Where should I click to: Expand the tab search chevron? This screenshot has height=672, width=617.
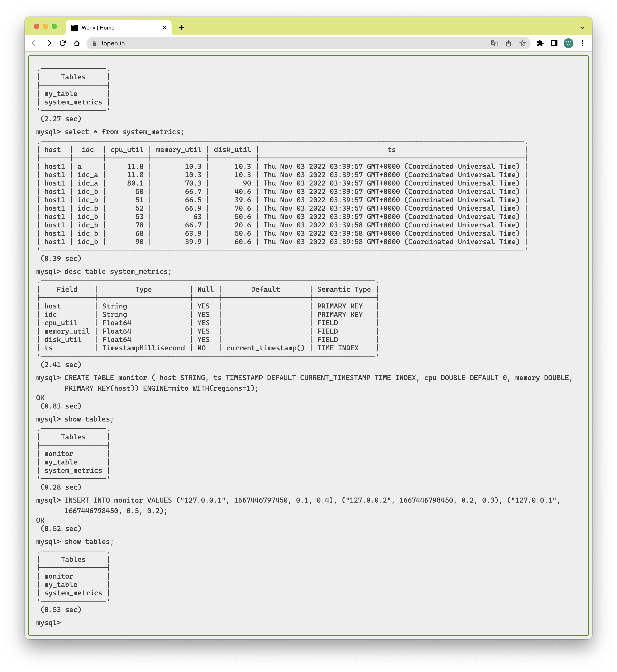(583, 28)
